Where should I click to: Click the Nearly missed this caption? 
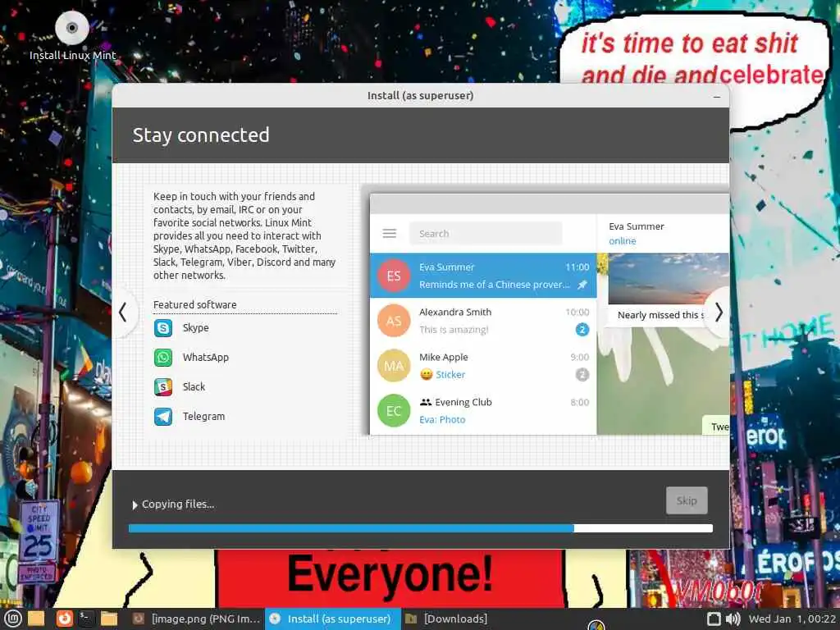tap(660, 315)
